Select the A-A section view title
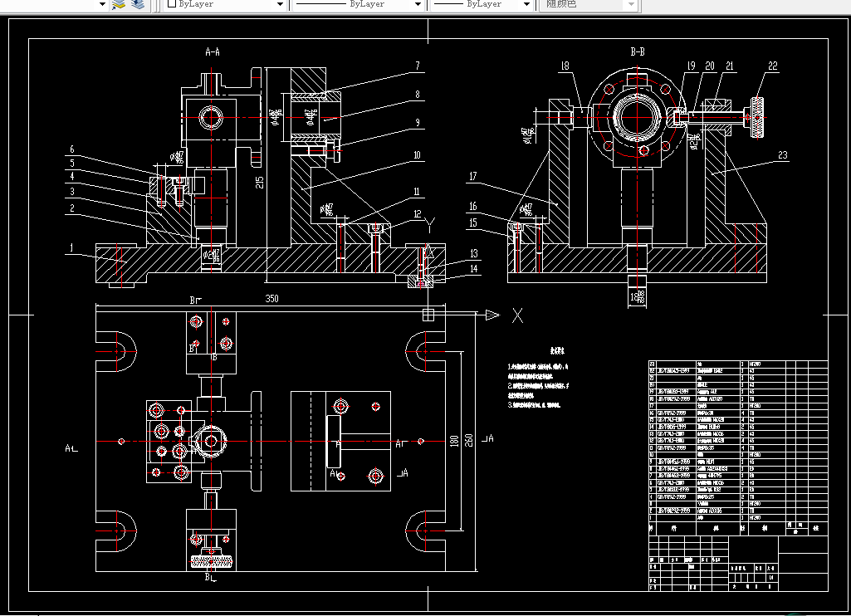Screen dimensions: 851x616 [x=213, y=52]
